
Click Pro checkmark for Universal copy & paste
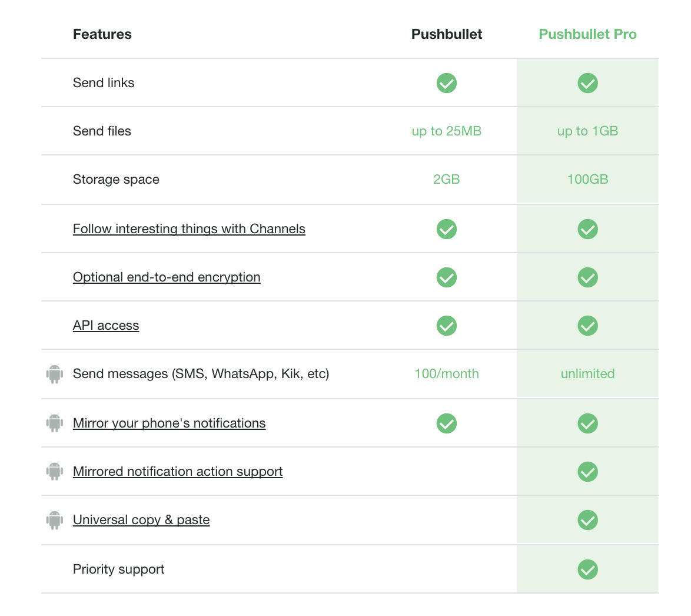(x=587, y=520)
